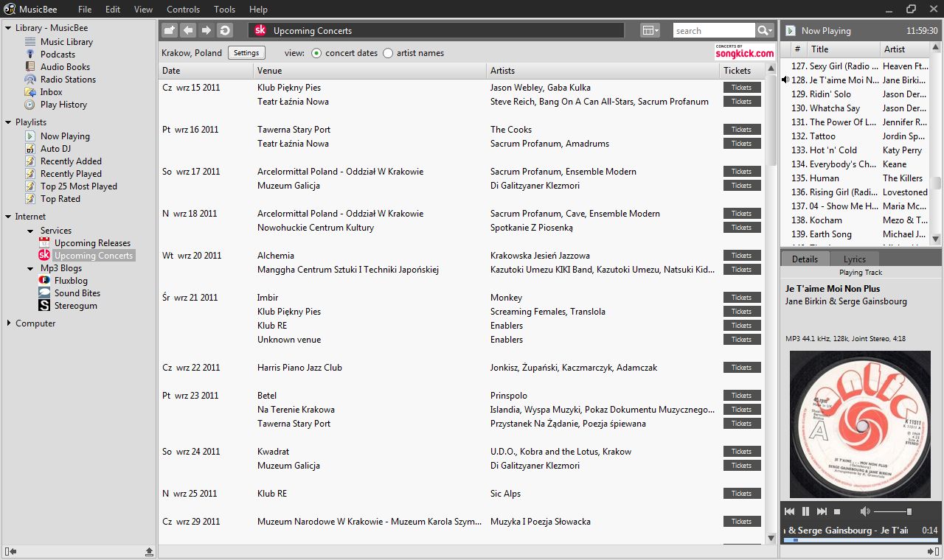Viewport: 944px width, 560px height.
Task: Click the first toolbar icon left of back arrow
Action: pos(170,30)
